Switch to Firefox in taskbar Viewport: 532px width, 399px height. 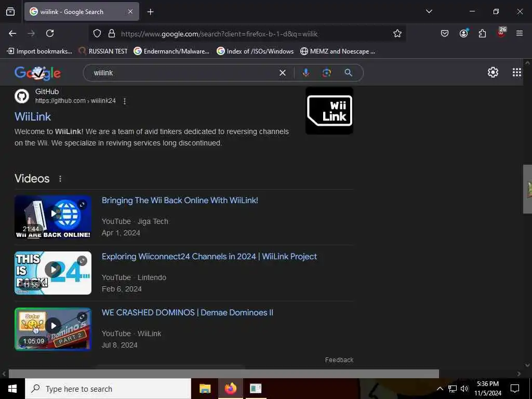pos(230,389)
